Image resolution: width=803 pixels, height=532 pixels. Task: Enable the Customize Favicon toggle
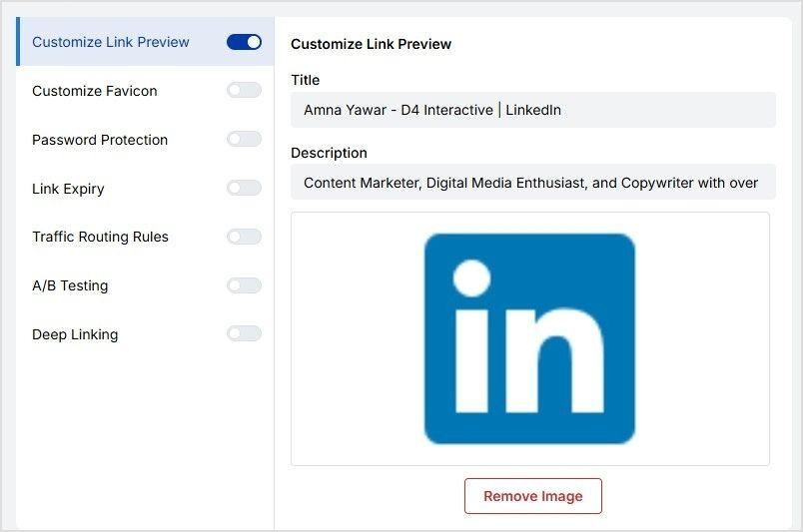[x=244, y=91]
